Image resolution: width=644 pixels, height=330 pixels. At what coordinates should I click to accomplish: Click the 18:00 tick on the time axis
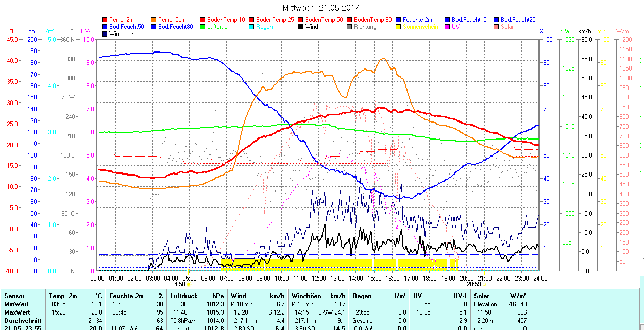tap(429, 278)
